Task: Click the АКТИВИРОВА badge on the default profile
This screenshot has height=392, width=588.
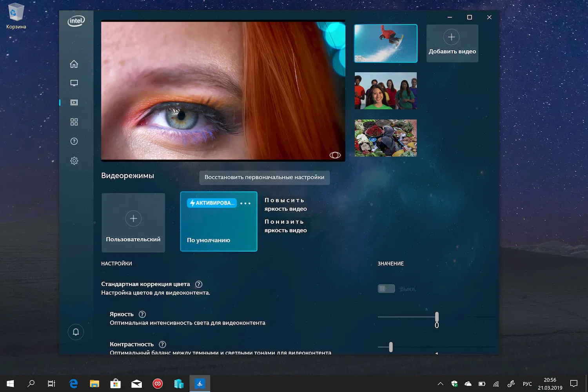Action: coord(211,203)
